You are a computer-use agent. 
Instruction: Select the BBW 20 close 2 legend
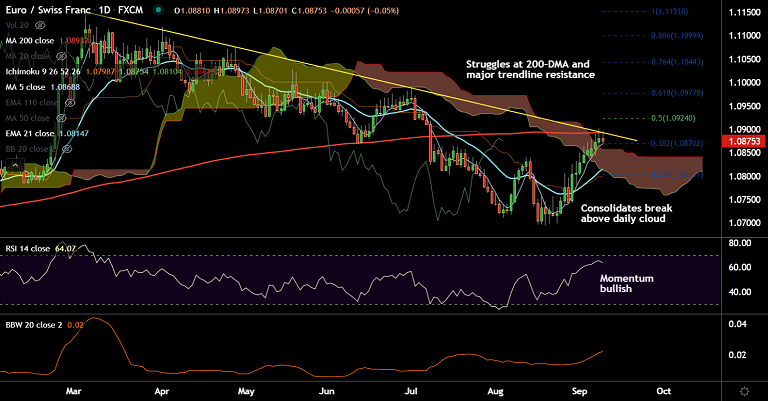[34, 325]
